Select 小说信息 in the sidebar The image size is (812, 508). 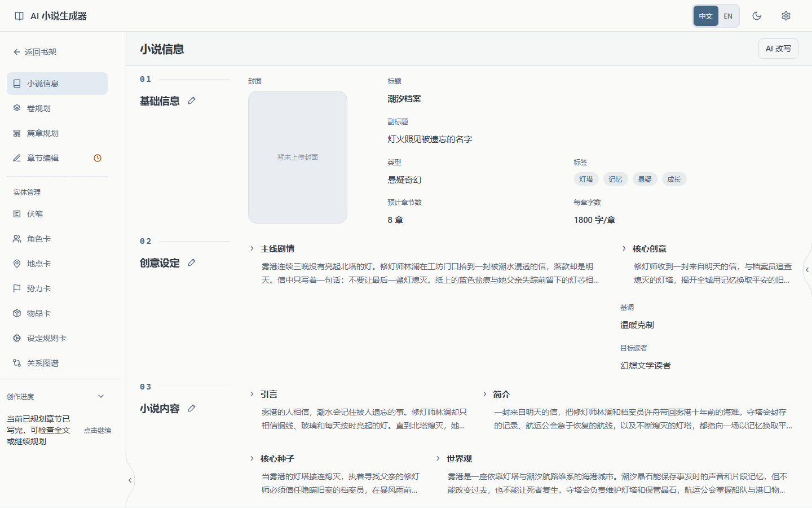pyautogui.click(x=57, y=84)
